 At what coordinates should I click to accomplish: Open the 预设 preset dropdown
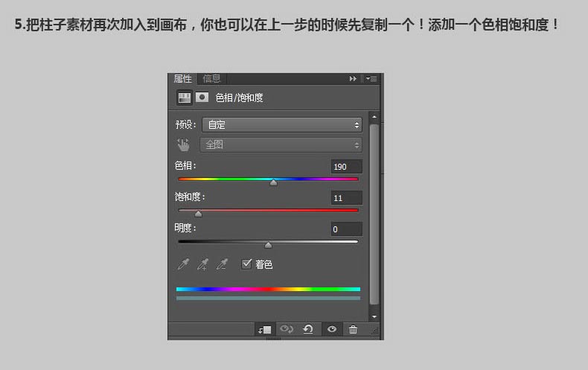(x=281, y=124)
